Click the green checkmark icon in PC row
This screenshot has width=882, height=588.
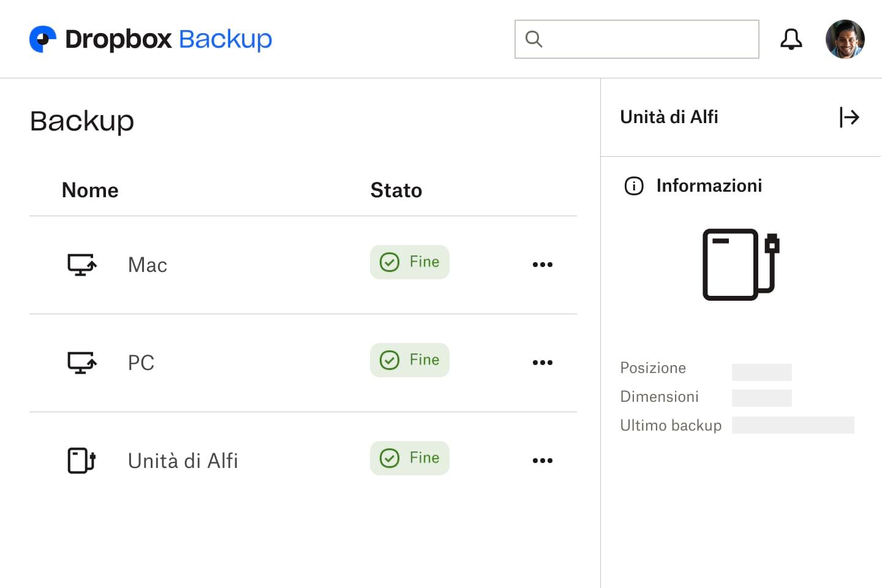click(390, 360)
